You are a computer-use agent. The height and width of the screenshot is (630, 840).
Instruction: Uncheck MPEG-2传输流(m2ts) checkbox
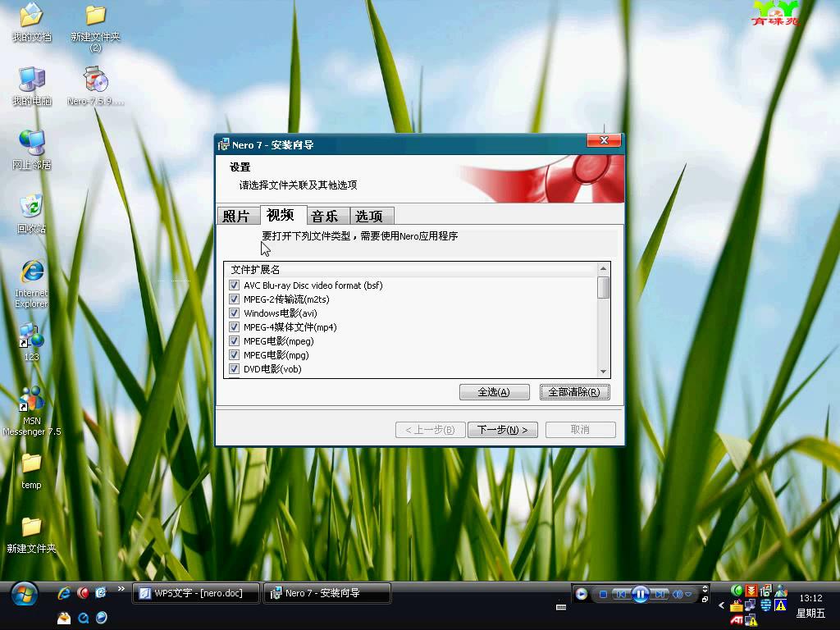point(234,299)
